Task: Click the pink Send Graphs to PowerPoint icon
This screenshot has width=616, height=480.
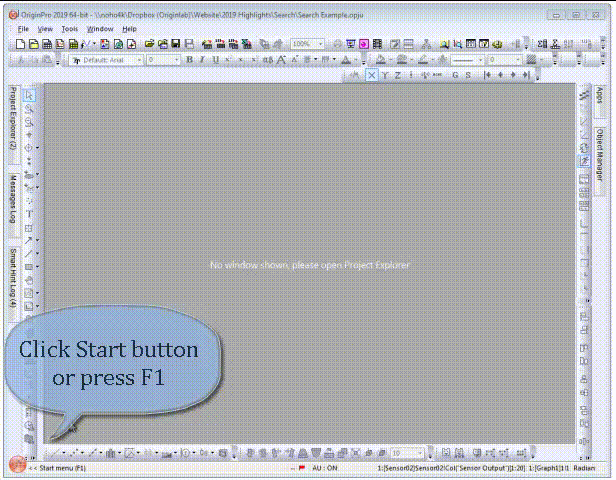Action: click(364, 44)
